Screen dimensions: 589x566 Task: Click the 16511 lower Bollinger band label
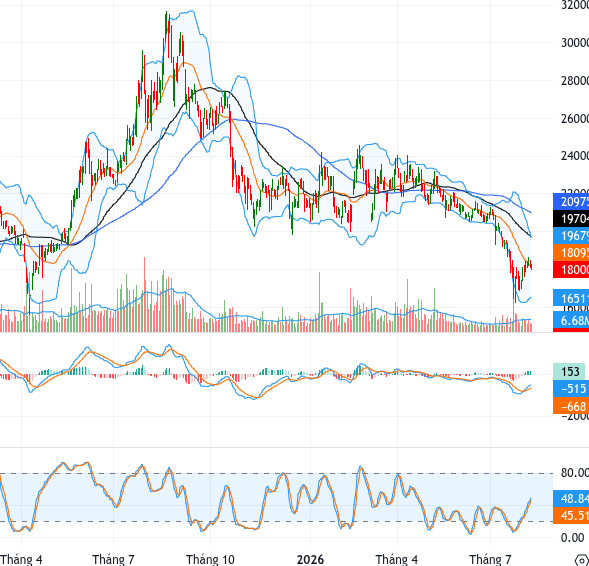click(571, 299)
